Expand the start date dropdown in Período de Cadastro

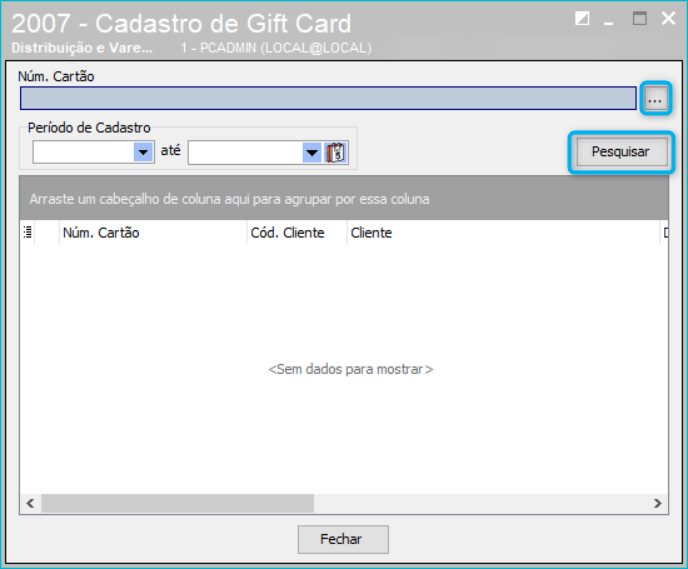coord(143,152)
